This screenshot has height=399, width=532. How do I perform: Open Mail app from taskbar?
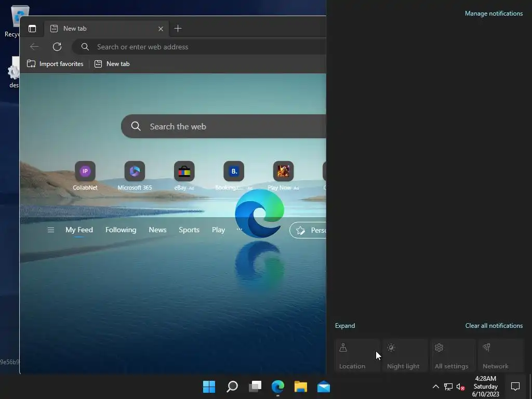(x=324, y=387)
